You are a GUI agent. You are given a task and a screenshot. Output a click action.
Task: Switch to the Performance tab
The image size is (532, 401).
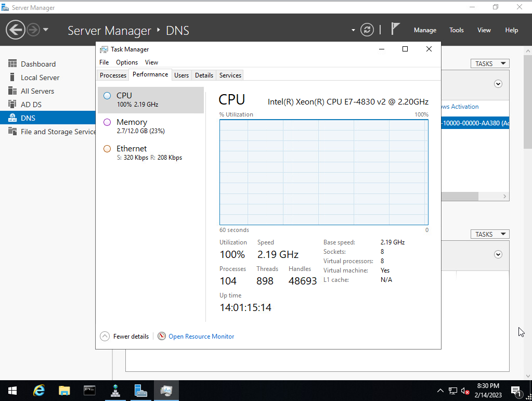(x=150, y=75)
